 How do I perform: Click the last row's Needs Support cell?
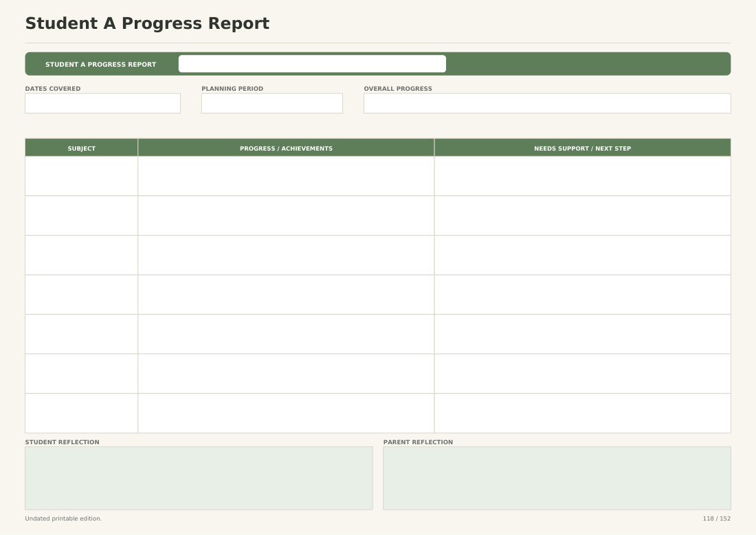point(582,413)
